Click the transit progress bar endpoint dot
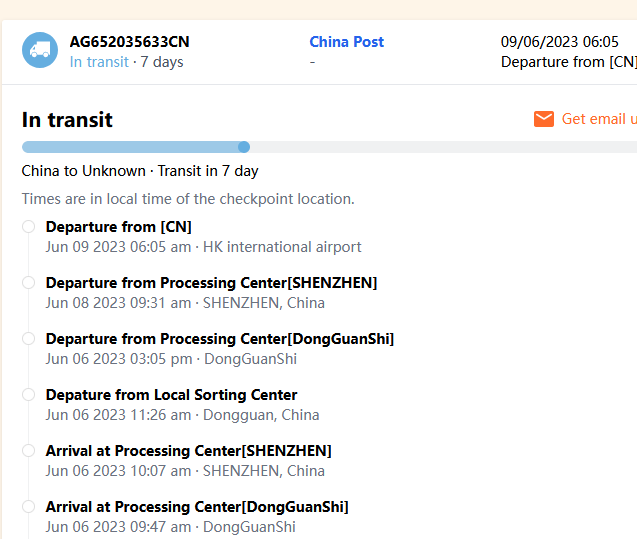The image size is (637, 539). pos(244,147)
